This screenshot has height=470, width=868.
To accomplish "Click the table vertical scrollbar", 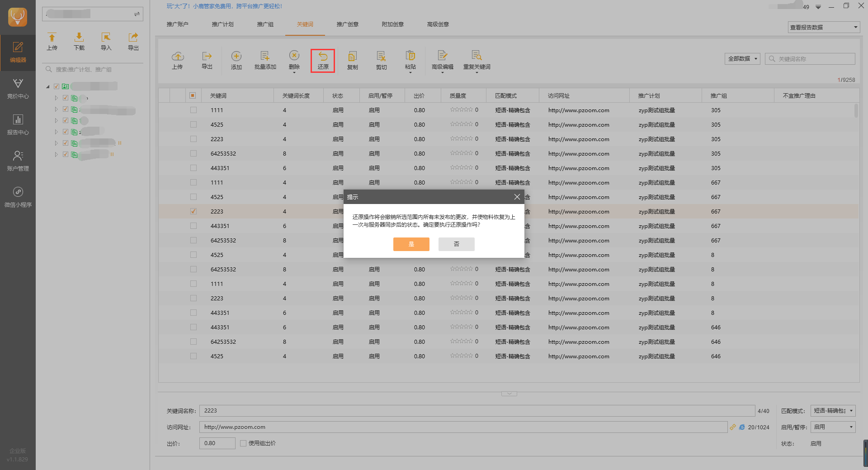I will tap(856, 111).
